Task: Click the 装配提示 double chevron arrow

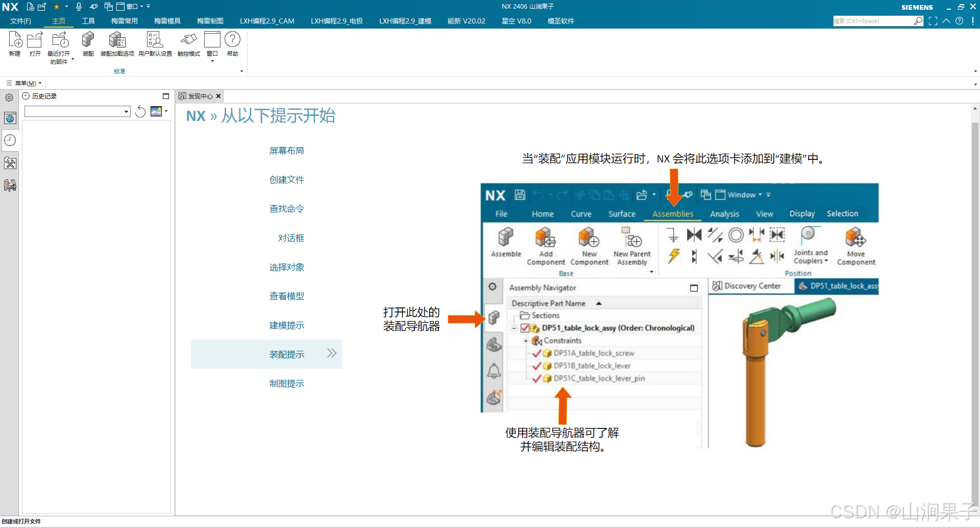Action: coord(332,353)
